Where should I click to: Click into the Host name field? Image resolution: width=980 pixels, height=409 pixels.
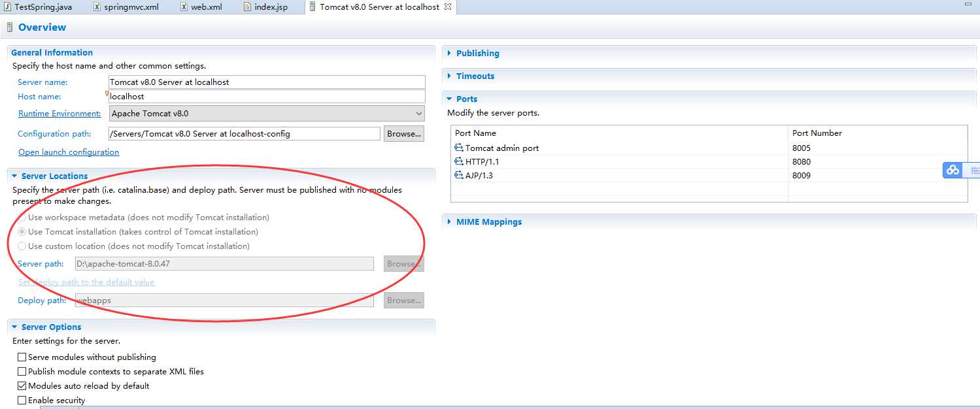pyautogui.click(x=267, y=97)
